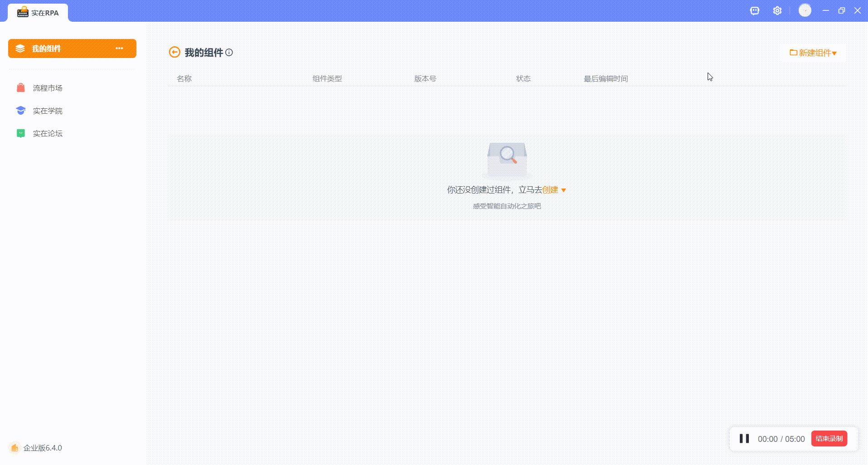Click the 状态 column header
Viewport: 868px width, 465px height.
[x=523, y=78]
